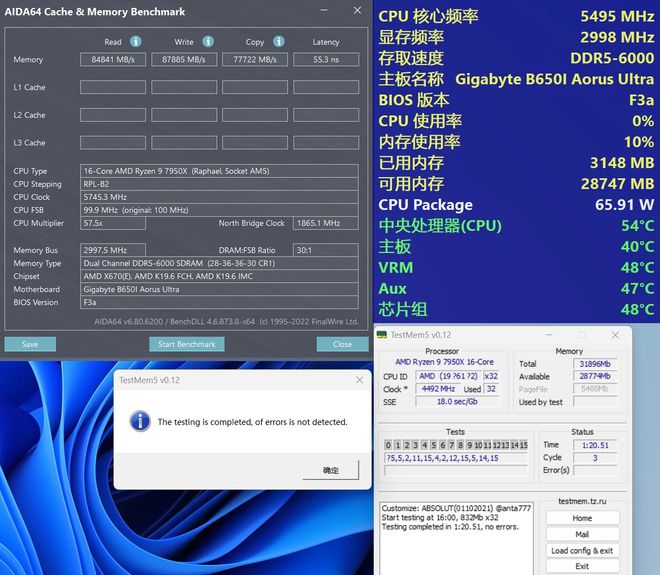Click the Write info icon in AIDA64
660x575 pixels.
point(208,41)
